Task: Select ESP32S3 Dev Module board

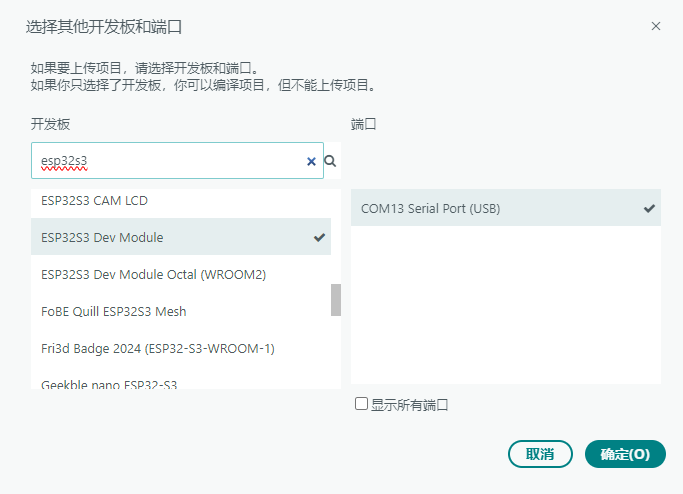Action: pyautogui.click(x=102, y=237)
